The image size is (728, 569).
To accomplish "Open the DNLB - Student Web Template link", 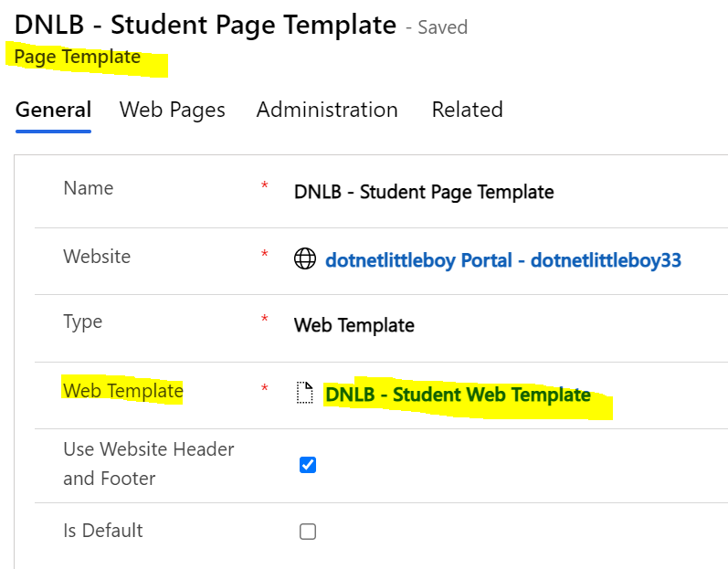I will pyautogui.click(x=458, y=395).
